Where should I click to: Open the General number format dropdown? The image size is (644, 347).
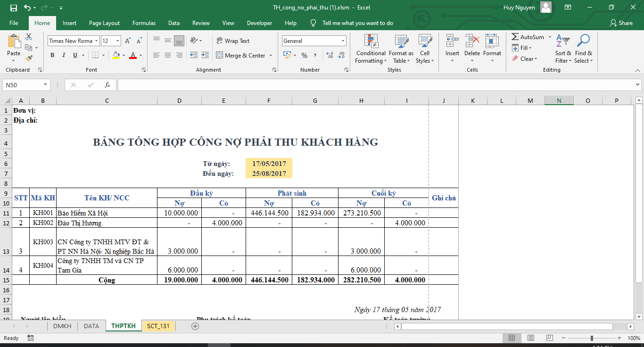pyautogui.click(x=342, y=41)
